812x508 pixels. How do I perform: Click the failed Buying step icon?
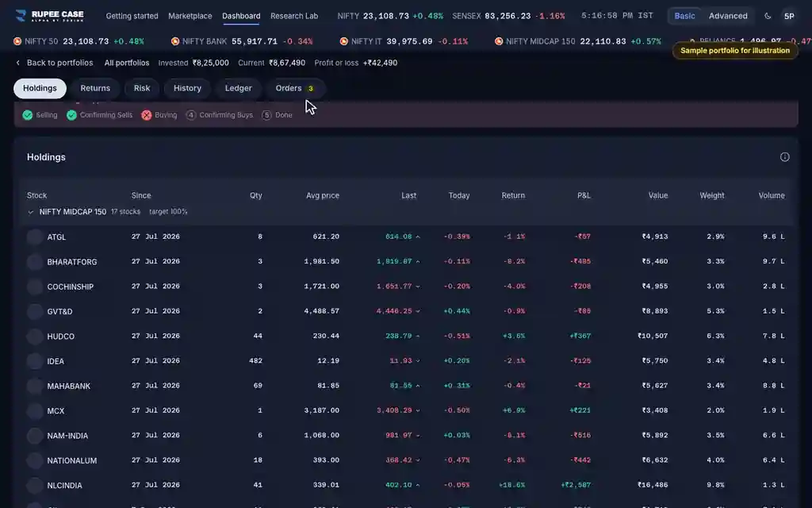pos(147,115)
